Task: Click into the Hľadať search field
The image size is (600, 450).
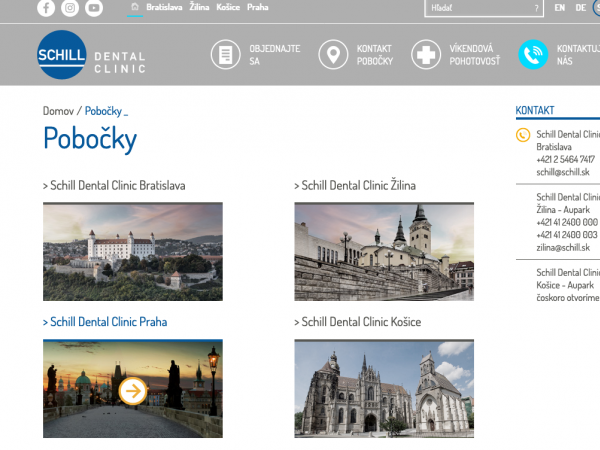Action: pos(484,8)
